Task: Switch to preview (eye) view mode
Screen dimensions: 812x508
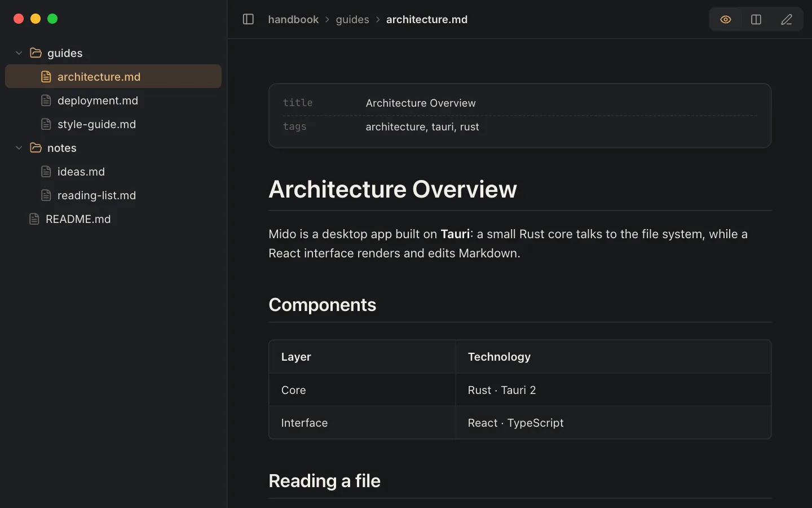Action: coord(726,20)
